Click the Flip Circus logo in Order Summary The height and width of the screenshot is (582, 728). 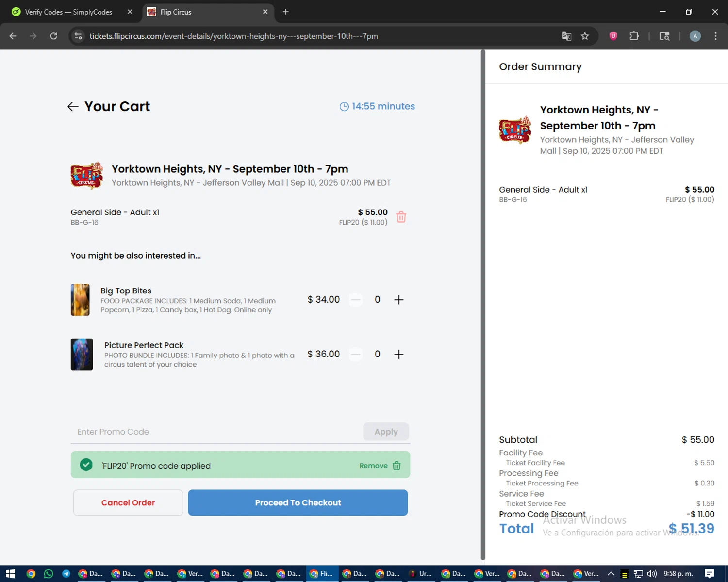[515, 129]
